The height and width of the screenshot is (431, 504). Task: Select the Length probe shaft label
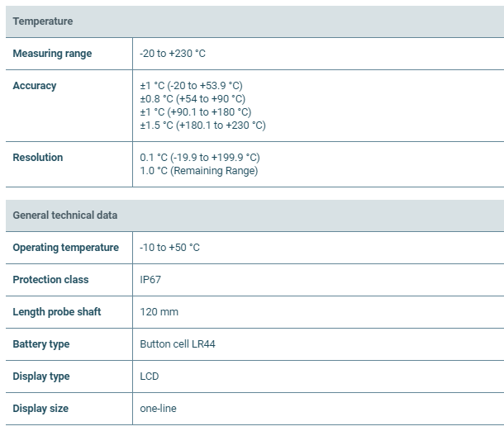pos(55,312)
